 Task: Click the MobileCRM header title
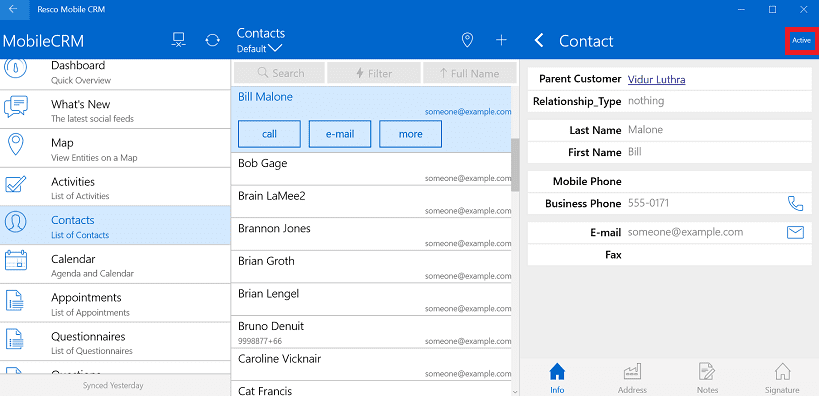pos(43,41)
